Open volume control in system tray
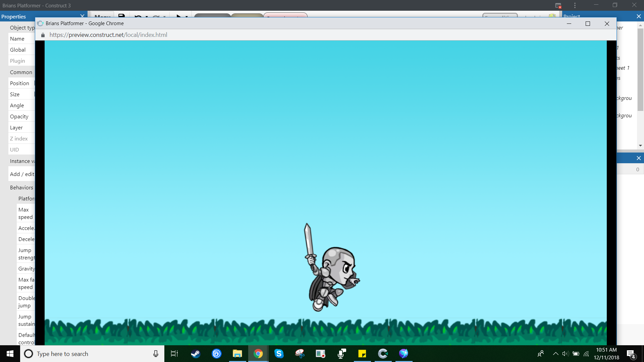The image size is (644, 362). [566, 354]
